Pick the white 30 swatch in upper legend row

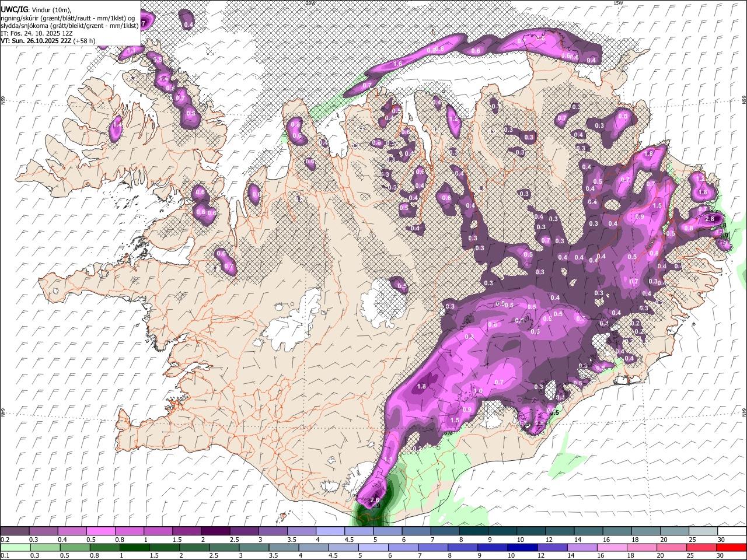731,531
